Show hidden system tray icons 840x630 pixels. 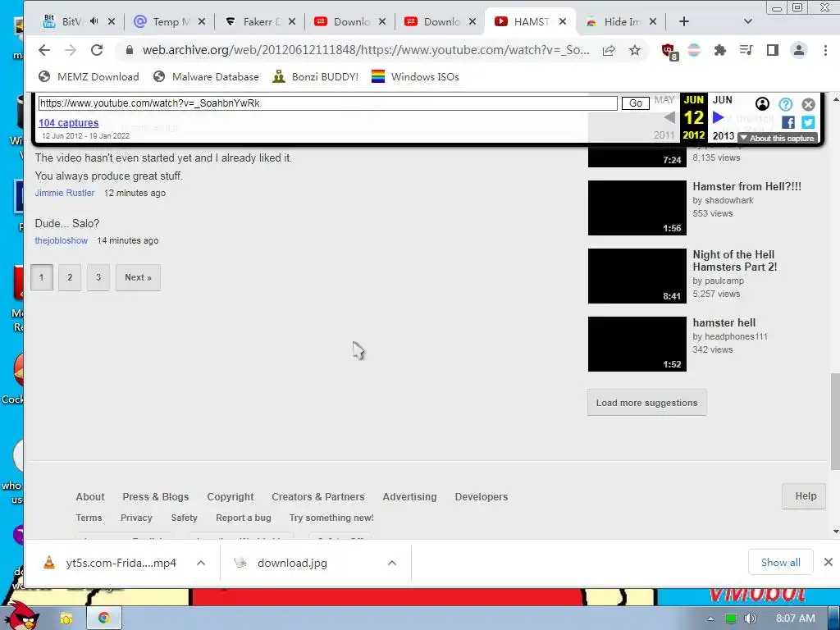tap(711, 619)
